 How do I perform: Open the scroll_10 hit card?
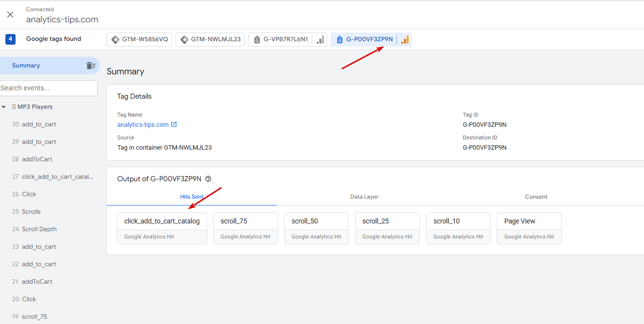pyautogui.click(x=458, y=228)
